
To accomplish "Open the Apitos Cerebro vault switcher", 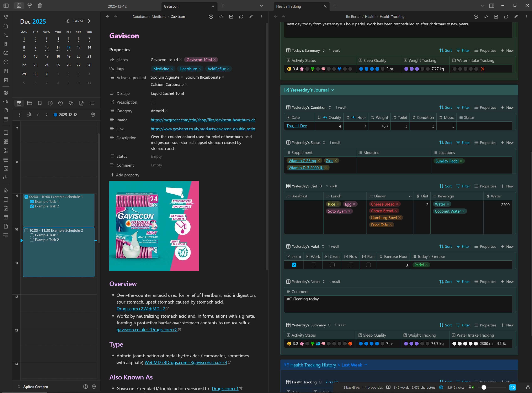I will point(33,387).
